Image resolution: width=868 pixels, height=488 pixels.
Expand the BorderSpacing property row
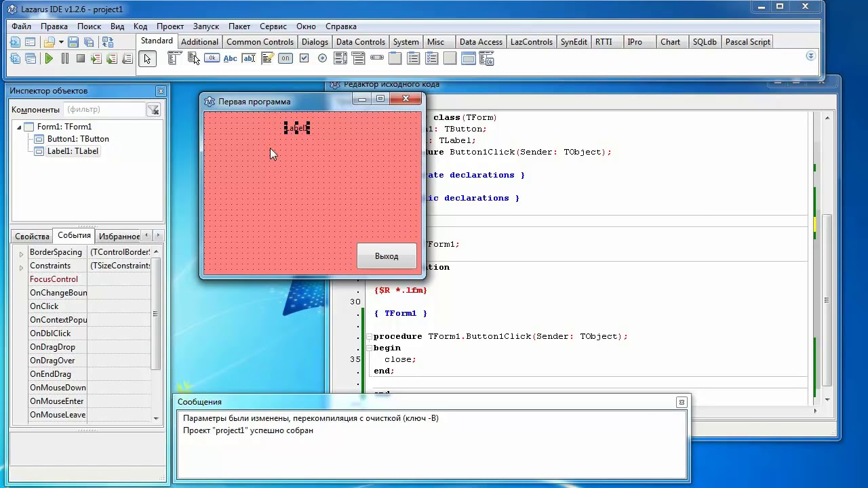[21, 254]
